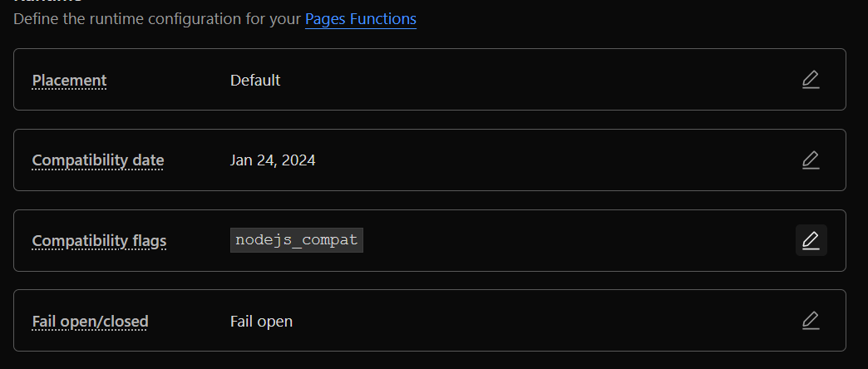This screenshot has height=369, width=868.
Task: Click the Fail open value text
Action: [x=261, y=321]
